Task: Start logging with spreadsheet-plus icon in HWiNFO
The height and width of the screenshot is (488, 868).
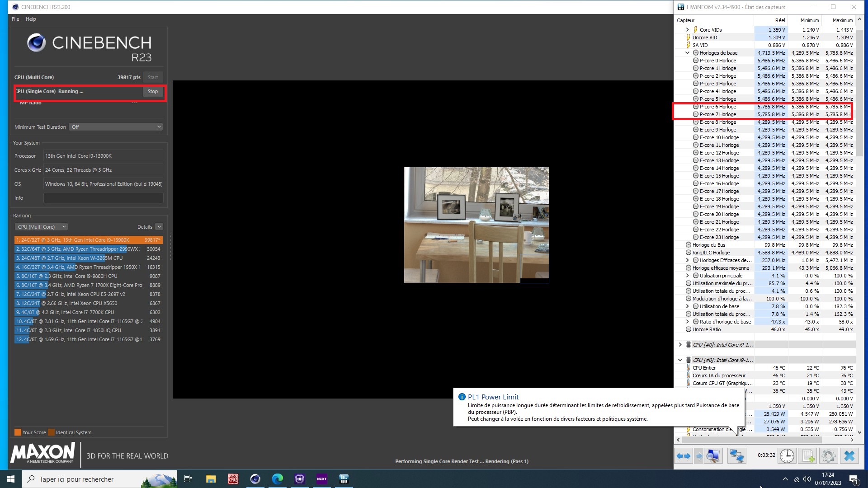Action: [808, 456]
